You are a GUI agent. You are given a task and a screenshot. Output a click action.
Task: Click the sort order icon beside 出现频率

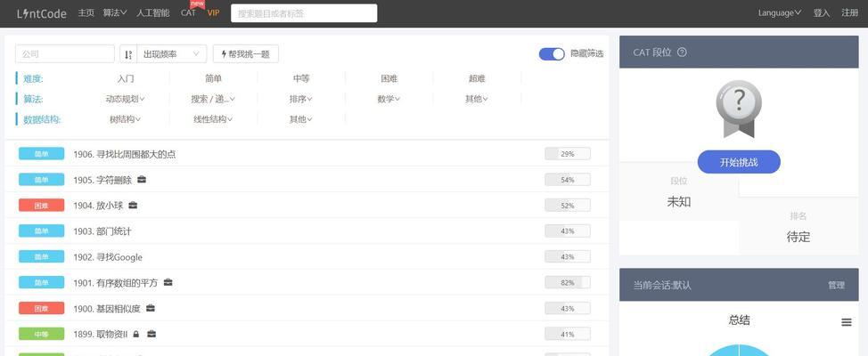coord(128,54)
